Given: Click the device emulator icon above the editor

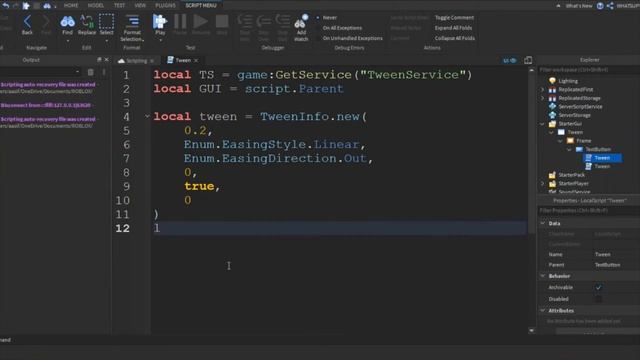Looking at the screenshot, I should pos(528,60).
